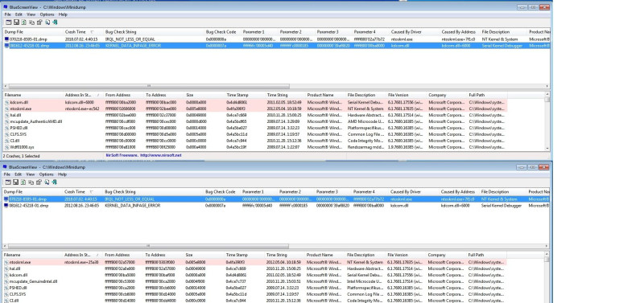Screen dimensions: 644x303
Task: Select PSHED.dll row in upper driver list
Action: pos(255,128)
